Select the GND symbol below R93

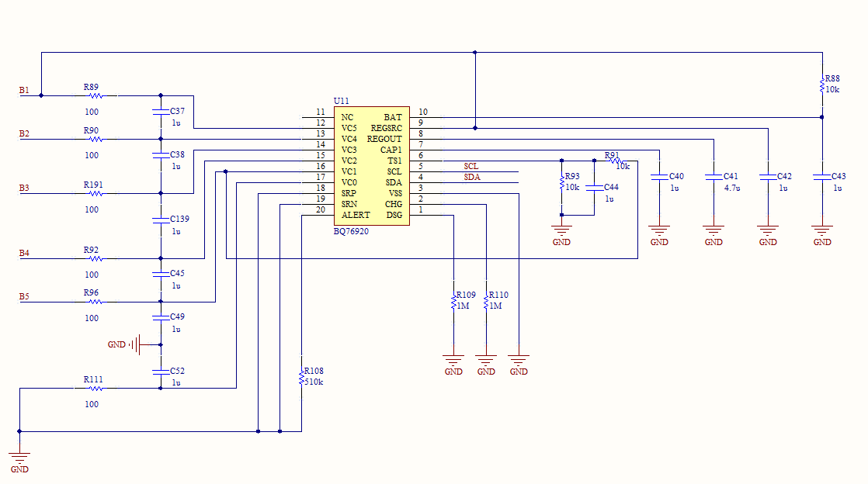pos(561,231)
